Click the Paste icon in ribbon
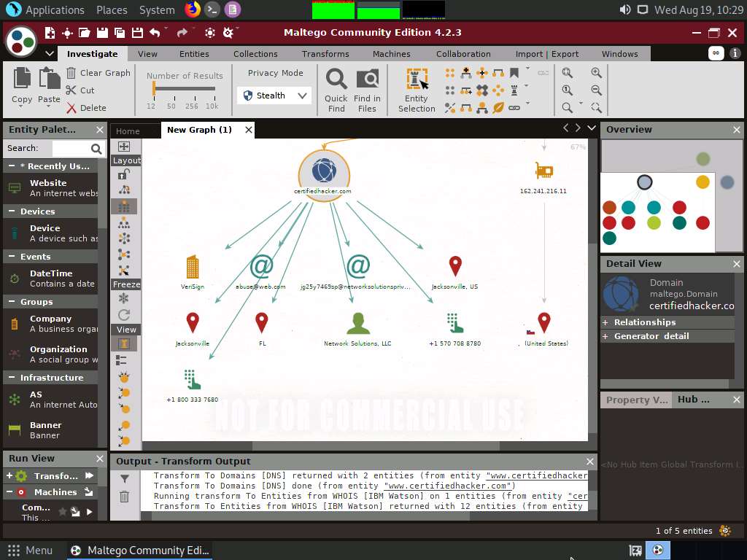Screen dimensions: 747x560 pos(49,77)
